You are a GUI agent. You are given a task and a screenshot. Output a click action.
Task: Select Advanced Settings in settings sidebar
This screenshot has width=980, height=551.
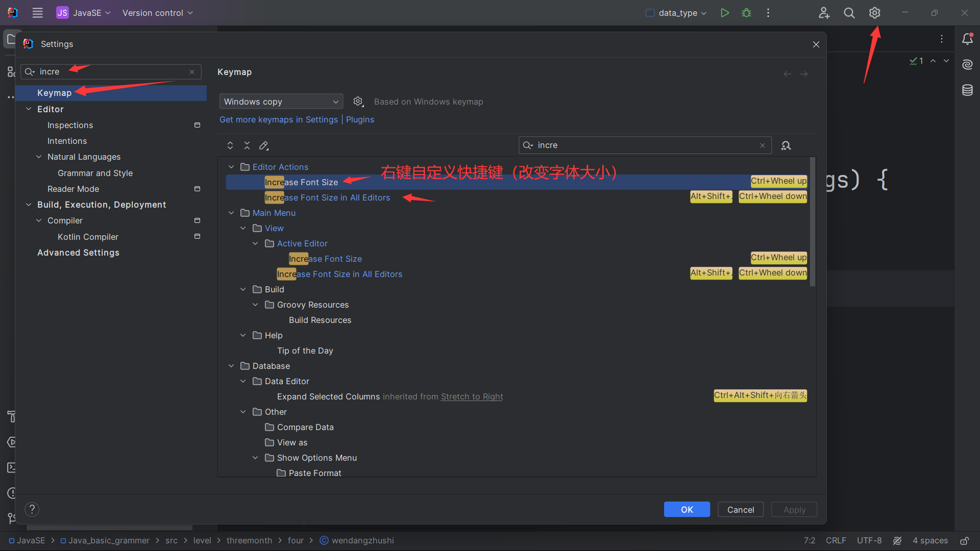78,253
